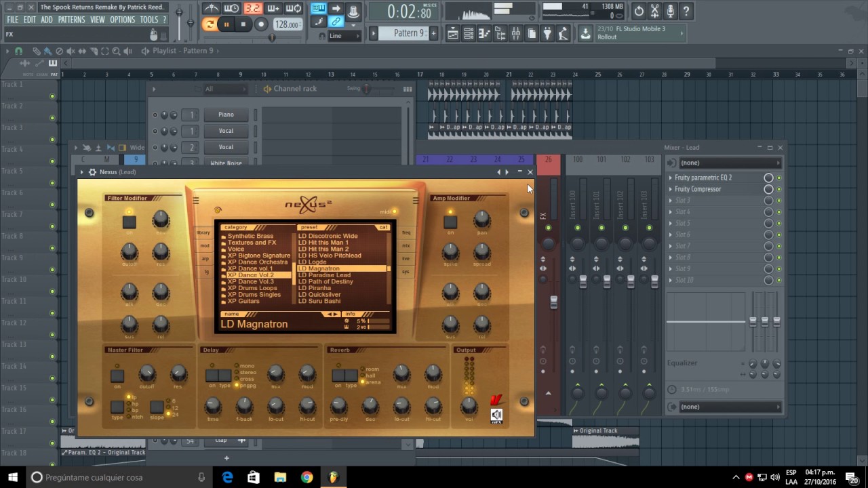Image resolution: width=868 pixels, height=488 pixels.
Task: Click the tempo 128.000 field
Action: pyautogui.click(x=287, y=24)
